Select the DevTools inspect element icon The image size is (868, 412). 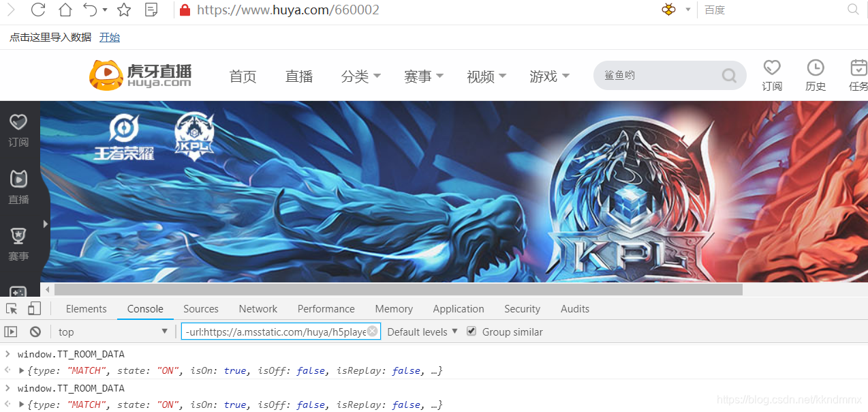click(12, 309)
